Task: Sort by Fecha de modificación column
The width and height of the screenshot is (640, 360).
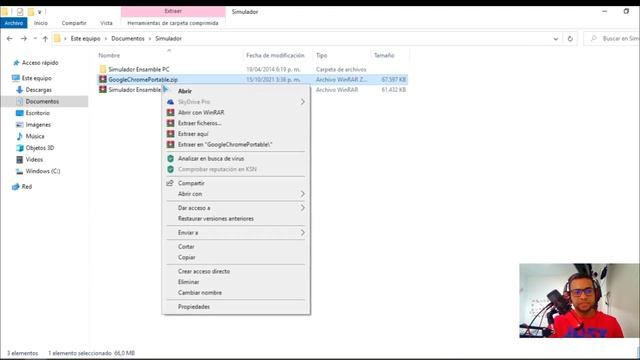Action: click(x=275, y=55)
